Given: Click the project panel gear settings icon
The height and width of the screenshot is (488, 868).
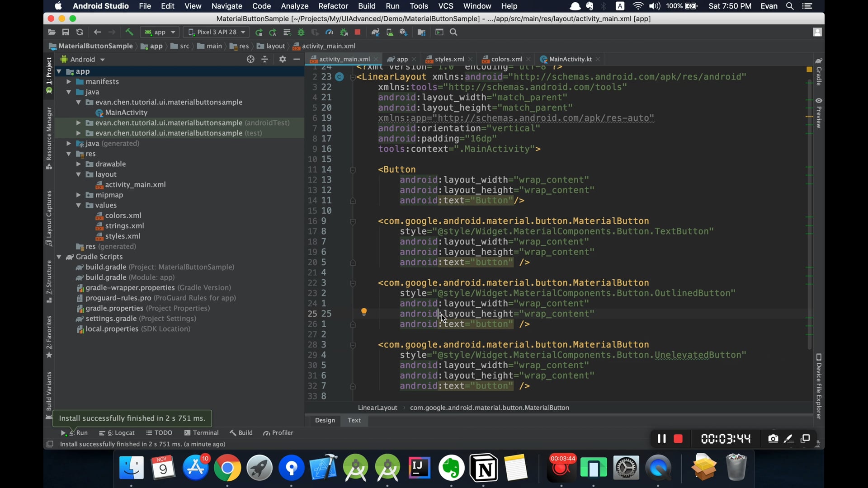Looking at the screenshot, I should click(x=283, y=59).
